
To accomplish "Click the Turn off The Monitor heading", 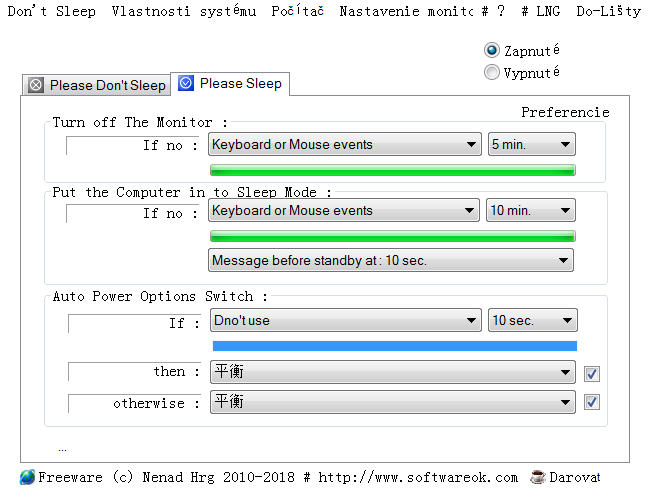I will tap(140, 122).
